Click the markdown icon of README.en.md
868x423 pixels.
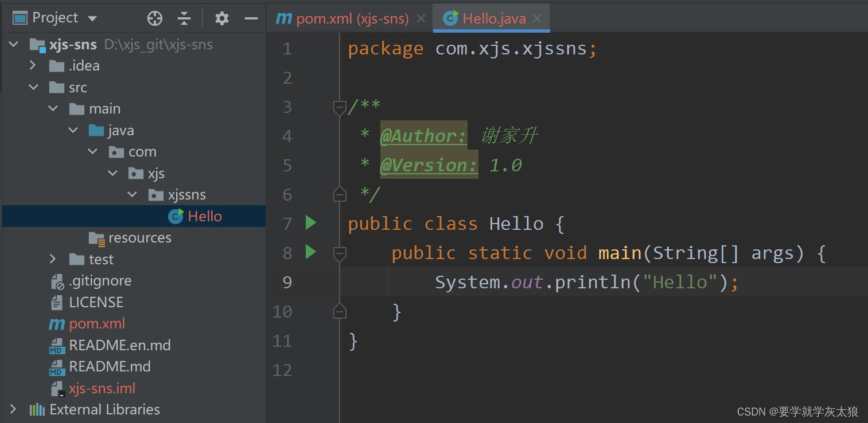pos(57,345)
